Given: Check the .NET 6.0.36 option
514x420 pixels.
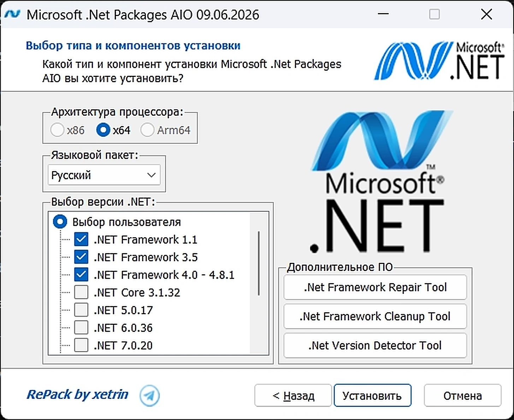Looking at the screenshot, I should click(x=81, y=328).
